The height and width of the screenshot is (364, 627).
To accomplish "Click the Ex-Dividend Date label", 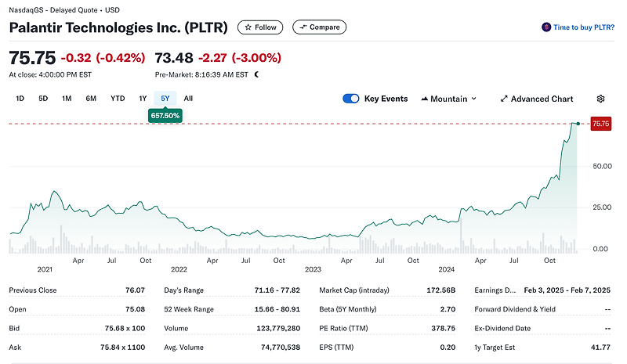I will coord(502,328).
